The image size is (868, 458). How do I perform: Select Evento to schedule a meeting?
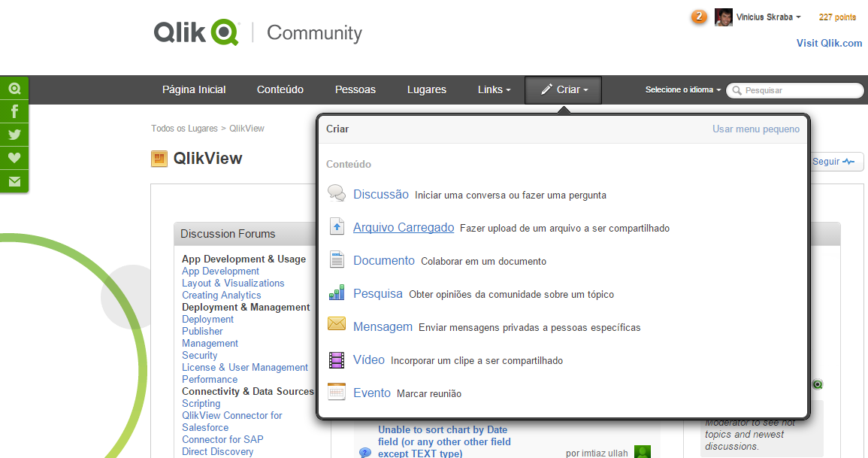(371, 393)
